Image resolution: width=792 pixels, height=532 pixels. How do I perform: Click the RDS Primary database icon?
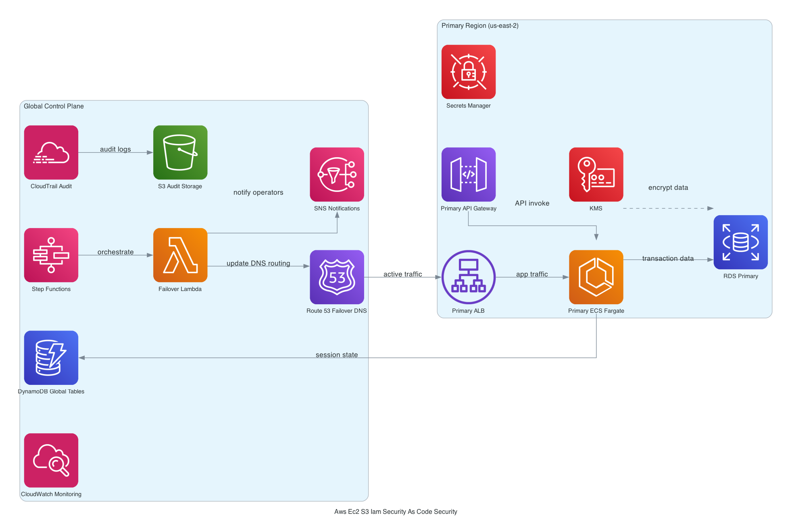pos(740,242)
